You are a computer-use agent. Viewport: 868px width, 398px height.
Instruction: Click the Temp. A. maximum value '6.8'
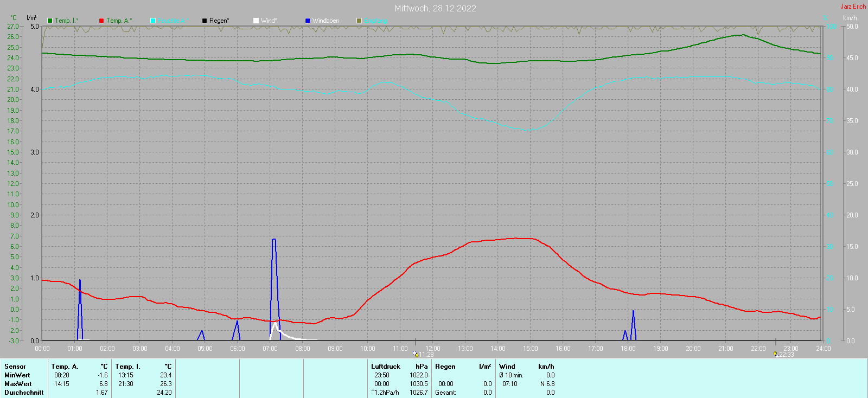click(x=104, y=384)
